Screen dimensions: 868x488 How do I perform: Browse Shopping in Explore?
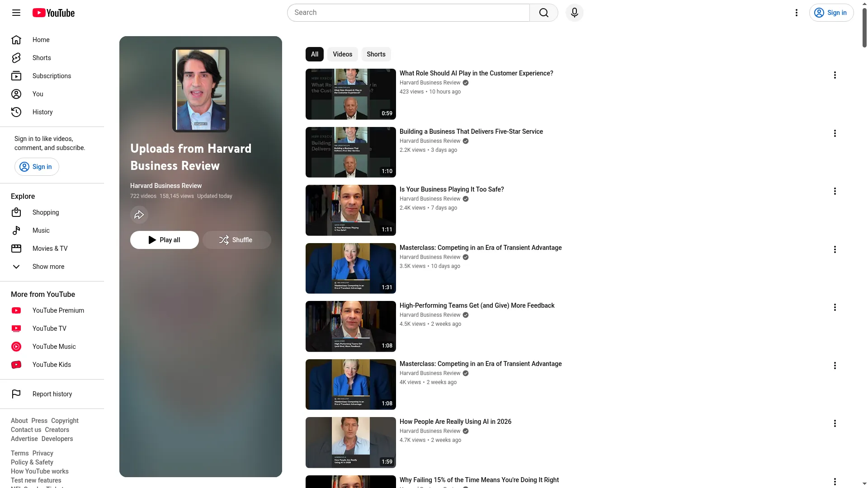pyautogui.click(x=52, y=212)
